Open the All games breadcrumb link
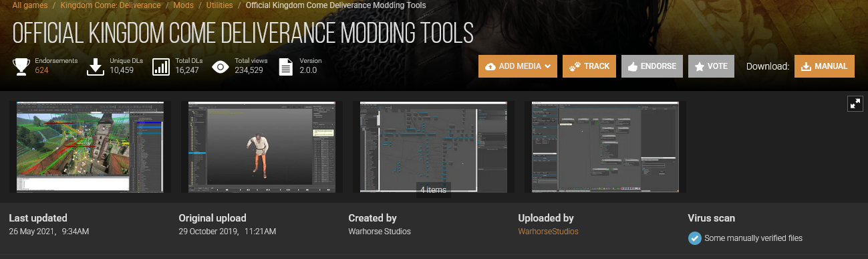 click(x=31, y=5)
